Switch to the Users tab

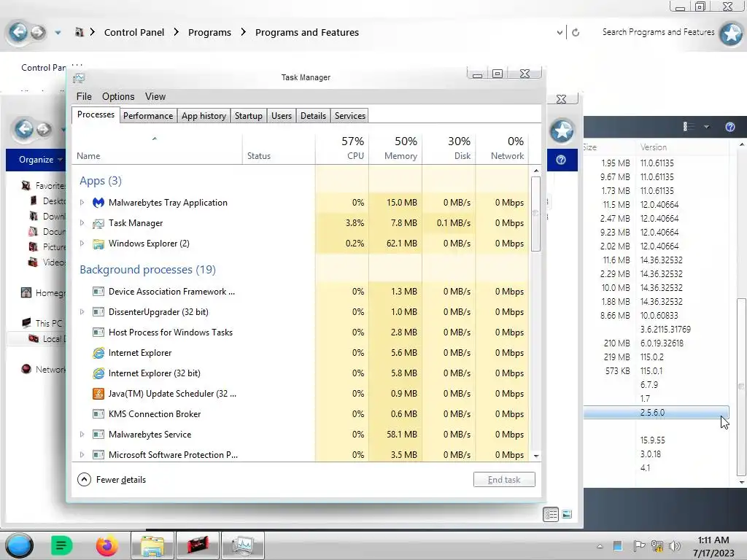pyautogui.click(x=282, y=116)
